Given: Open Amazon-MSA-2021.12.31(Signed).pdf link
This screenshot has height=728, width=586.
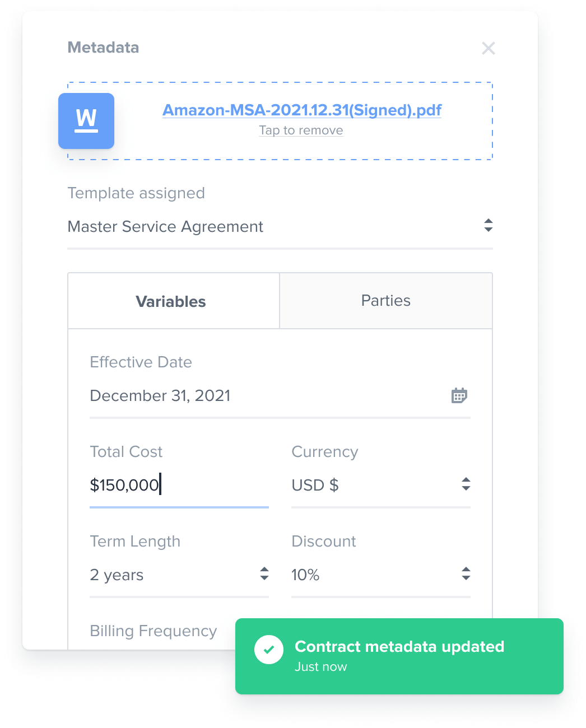Looking at the screenshot, I should click(302, 110).
